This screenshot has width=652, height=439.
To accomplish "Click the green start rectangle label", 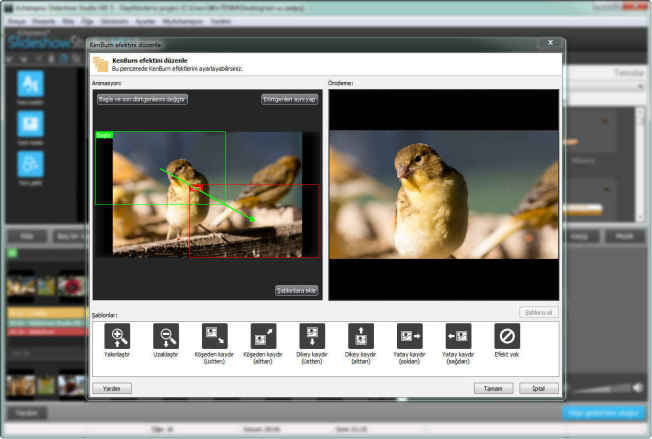I will pyautogui.click(x=104, y=134).
